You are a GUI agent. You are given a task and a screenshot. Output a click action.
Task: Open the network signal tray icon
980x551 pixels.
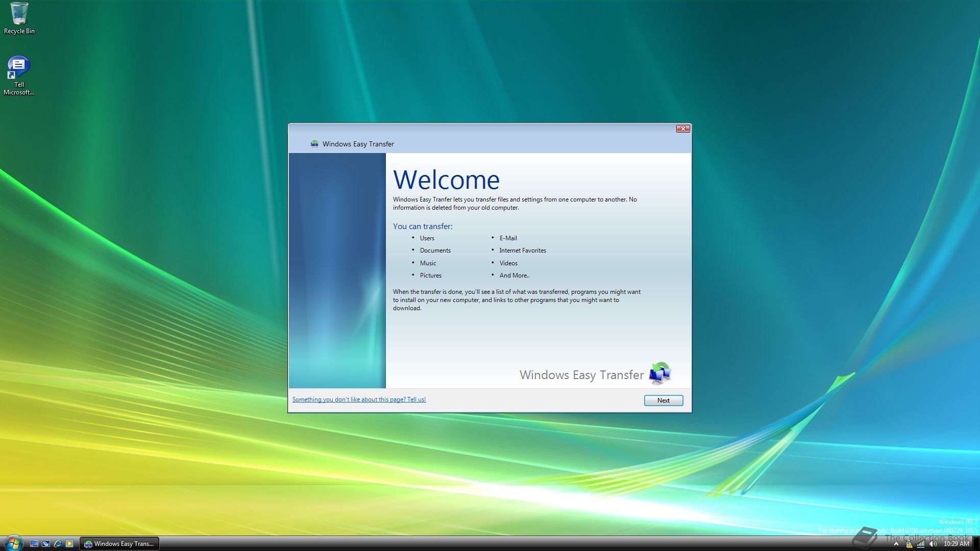[921, 543]
